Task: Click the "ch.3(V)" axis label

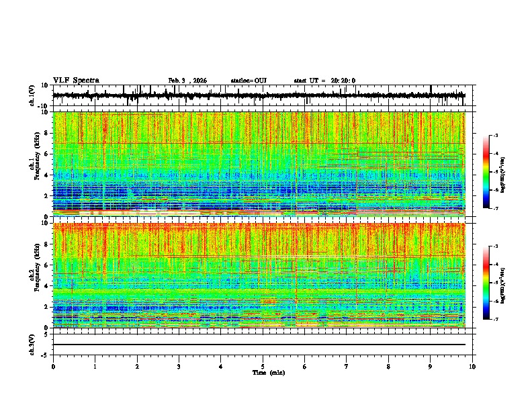Action: (x=32, y=345)
